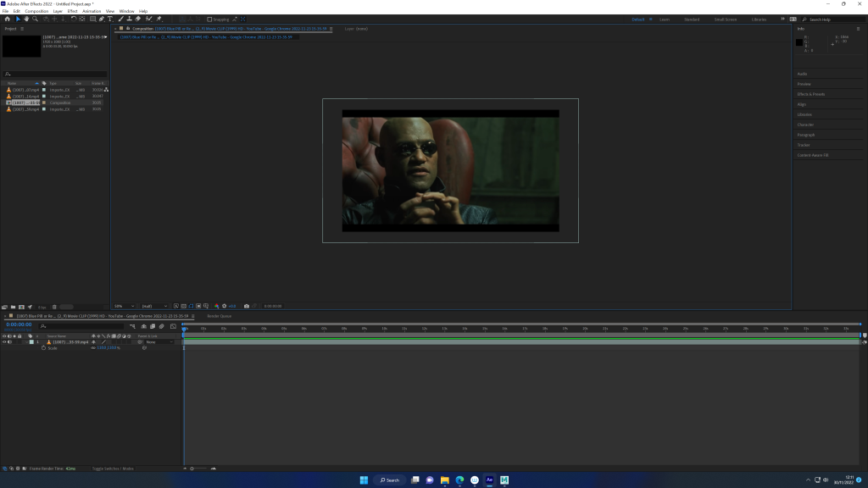Open the Project panel menu
The width and height of the screenshot is (868, 488).
pyautogui.click(x=22, y=29)
